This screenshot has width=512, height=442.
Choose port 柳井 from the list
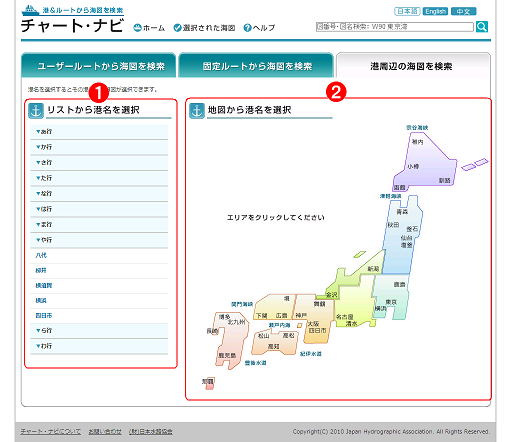[41, 270]
